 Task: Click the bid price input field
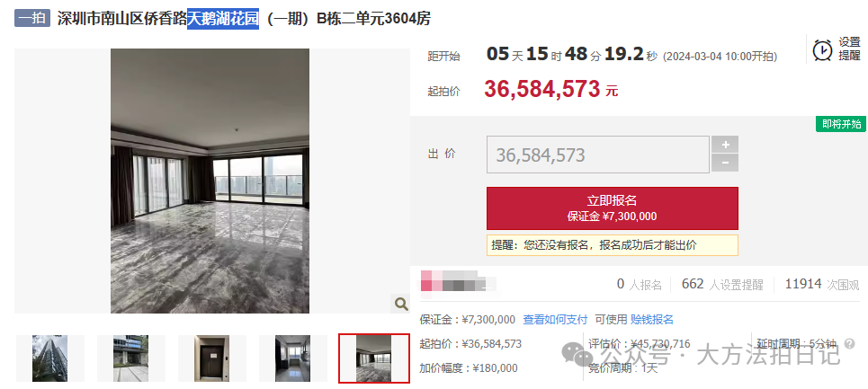598,155
